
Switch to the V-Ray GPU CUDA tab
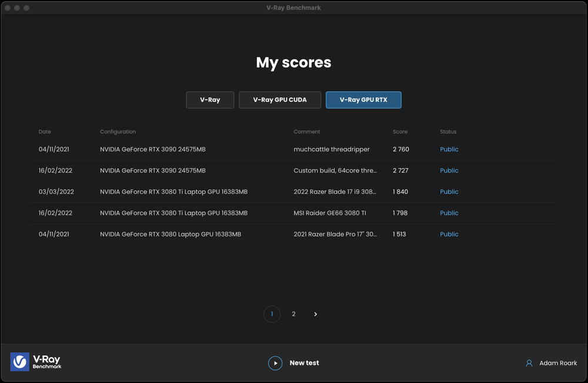point(280,100)
